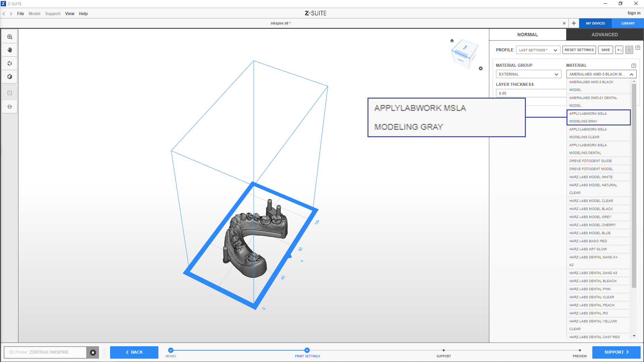Click the Reset Settings button

coord(579,50)
